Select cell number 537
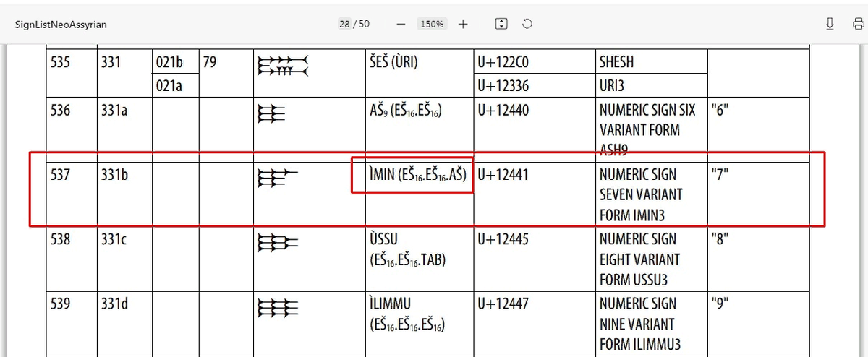 pos(60,175)
